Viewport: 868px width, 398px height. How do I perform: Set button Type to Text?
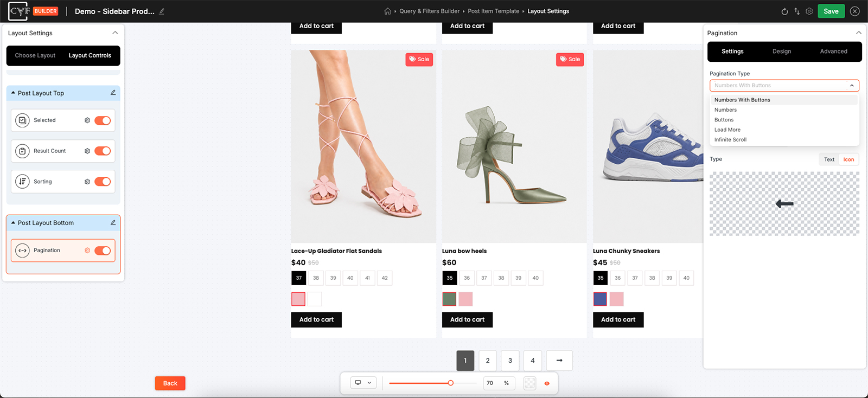coord(829,159)
